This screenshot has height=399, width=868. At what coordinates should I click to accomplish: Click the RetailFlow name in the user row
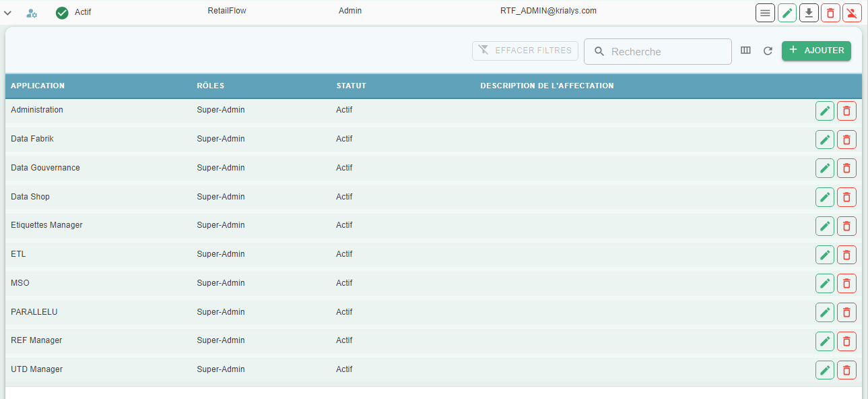click(x=227, y=11)
